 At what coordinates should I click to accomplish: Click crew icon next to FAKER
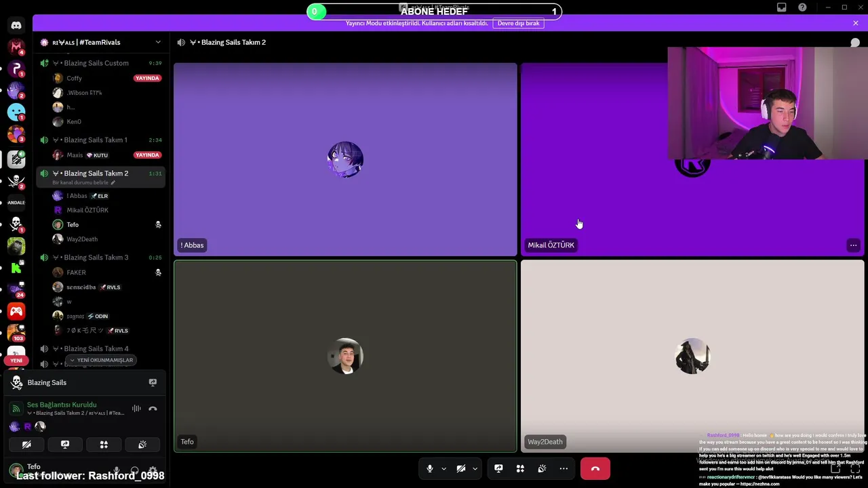coord(158,272)
